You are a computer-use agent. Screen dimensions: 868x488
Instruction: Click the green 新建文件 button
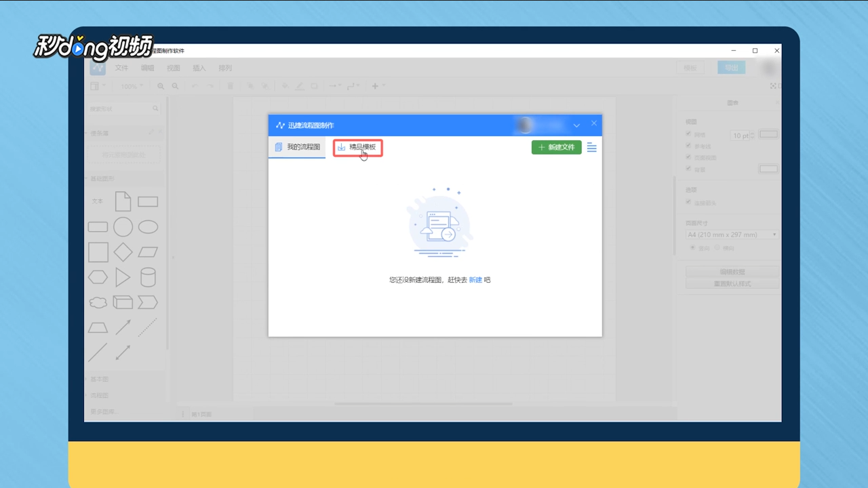click(556, 147)
